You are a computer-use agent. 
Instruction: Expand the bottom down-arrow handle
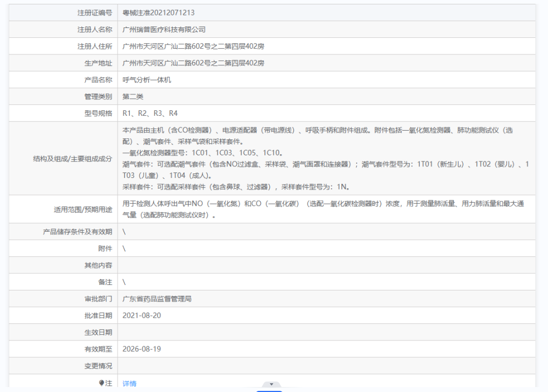(x=272, y=384)
